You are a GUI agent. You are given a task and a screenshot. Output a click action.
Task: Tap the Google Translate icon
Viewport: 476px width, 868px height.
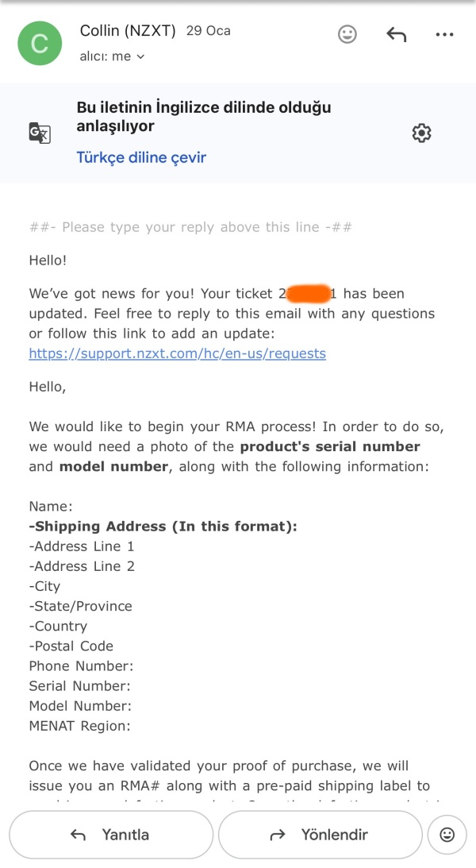click(40, 133)
